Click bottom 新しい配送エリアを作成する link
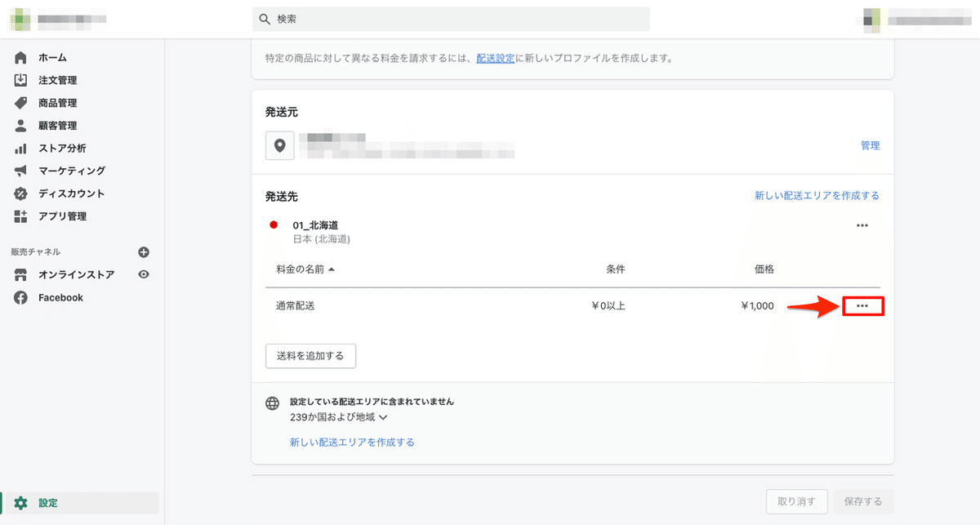This screenshot has width=980, height=525. point(352,443)
